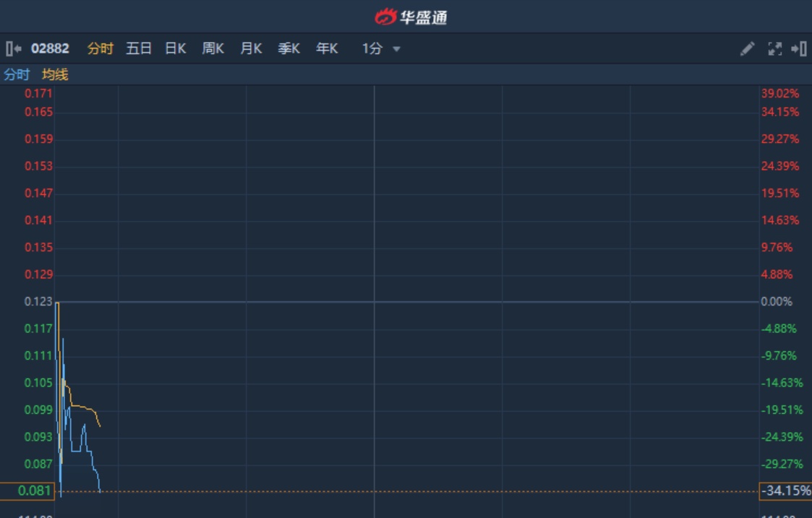Click the 0.123 baseline price label

[x=38, y=301]
